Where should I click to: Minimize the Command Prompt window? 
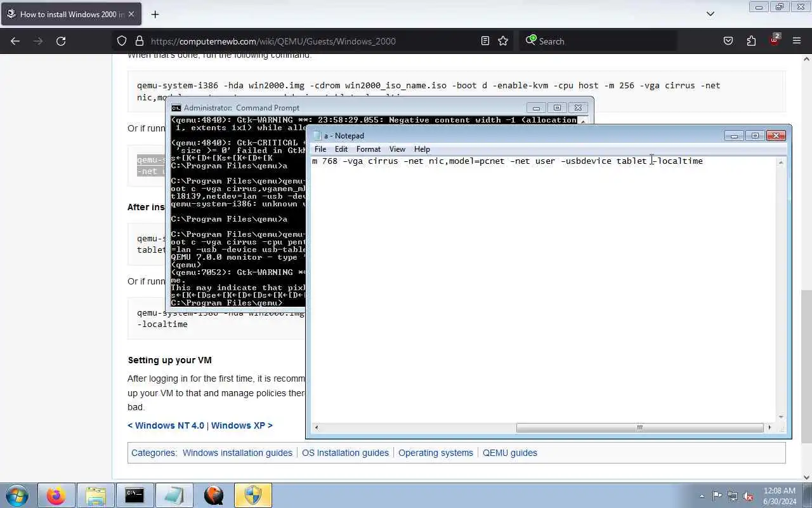pyautogui.click(x=536, y=107)
